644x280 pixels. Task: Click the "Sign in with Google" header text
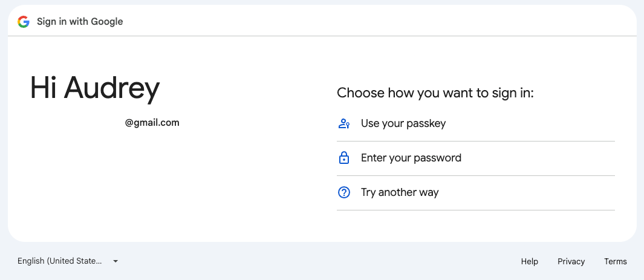80,22
